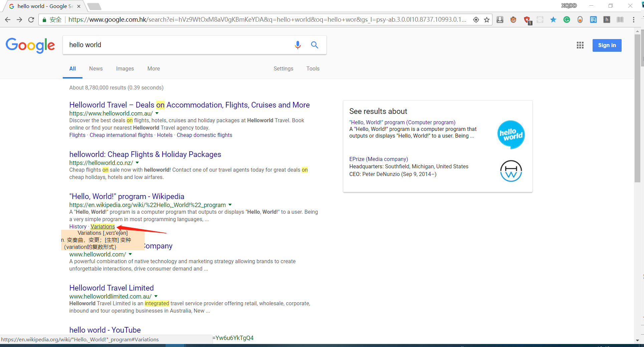Open the hello world - YouTube result
Image resolution: width=644 pixels, height=347 pixels.
(x=105, y=330)
